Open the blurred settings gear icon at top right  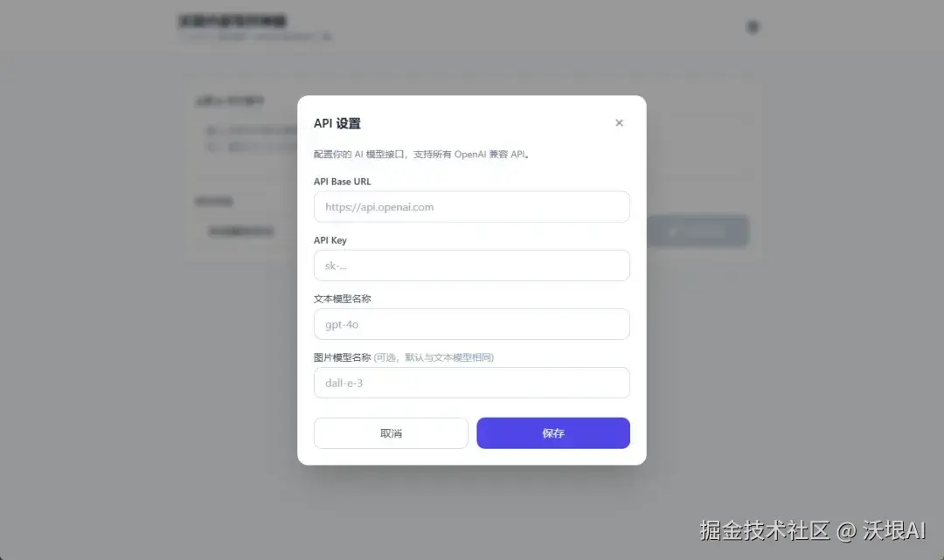tap(753, 26)
